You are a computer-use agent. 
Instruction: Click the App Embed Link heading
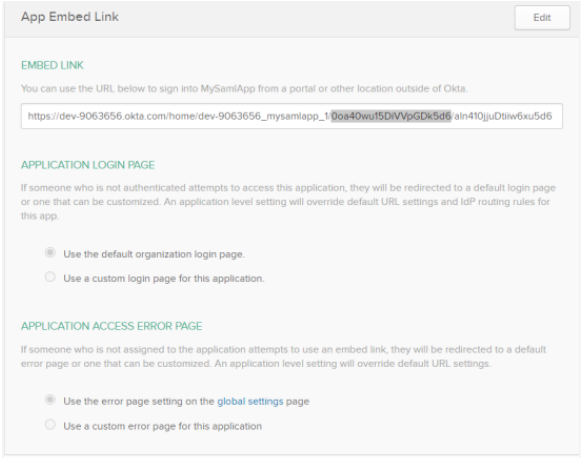(70, 17)
